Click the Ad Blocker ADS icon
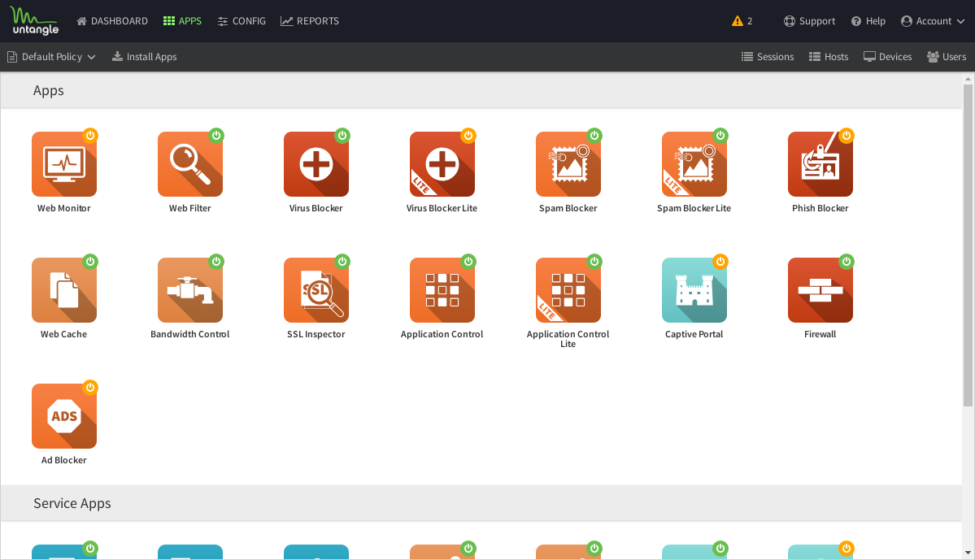 tap(64, 416)
